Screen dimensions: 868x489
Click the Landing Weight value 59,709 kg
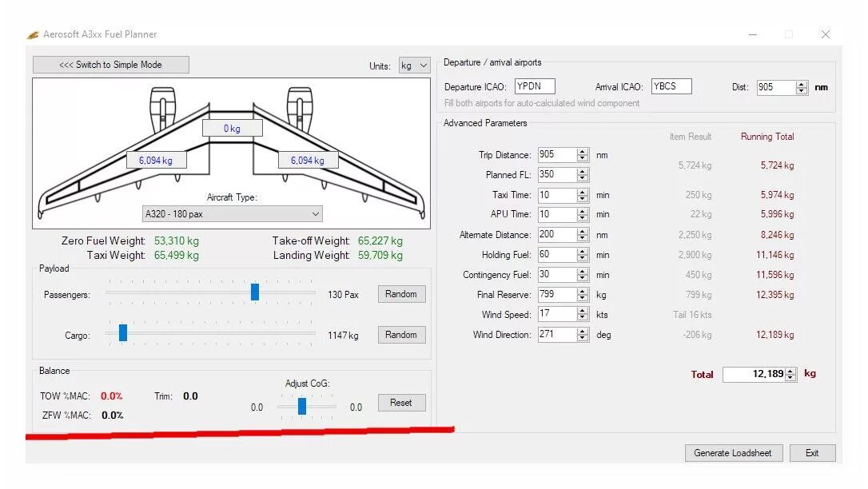tap(380, 255)
